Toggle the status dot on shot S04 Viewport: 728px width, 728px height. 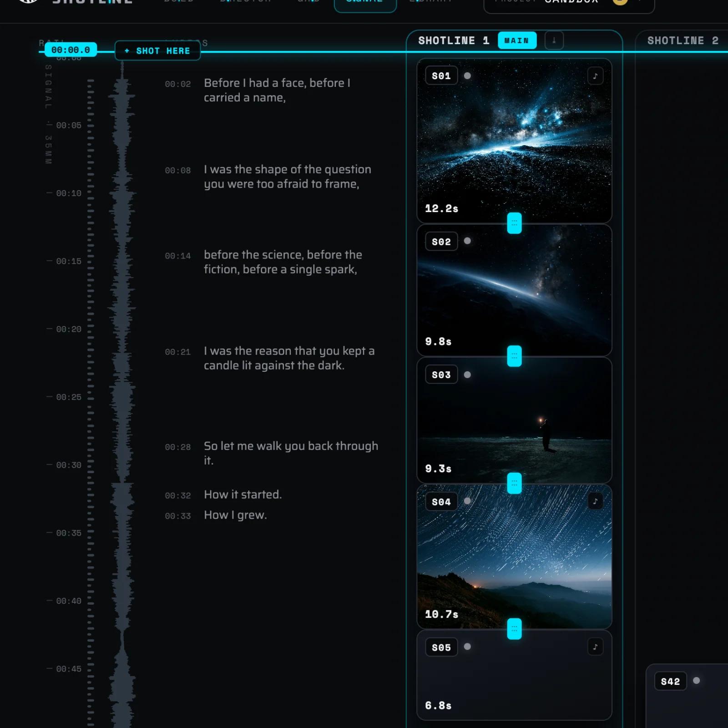click(467, 501)
